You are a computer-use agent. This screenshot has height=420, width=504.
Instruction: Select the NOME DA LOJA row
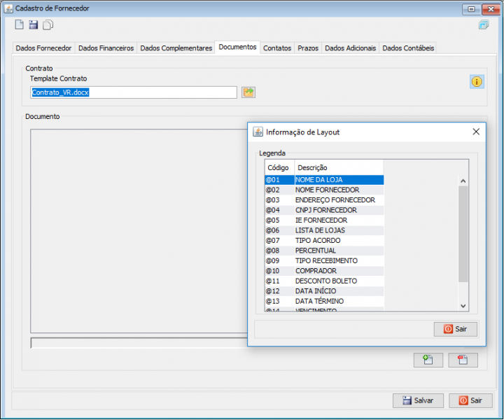pyautogui.click(x=324, y=180)
